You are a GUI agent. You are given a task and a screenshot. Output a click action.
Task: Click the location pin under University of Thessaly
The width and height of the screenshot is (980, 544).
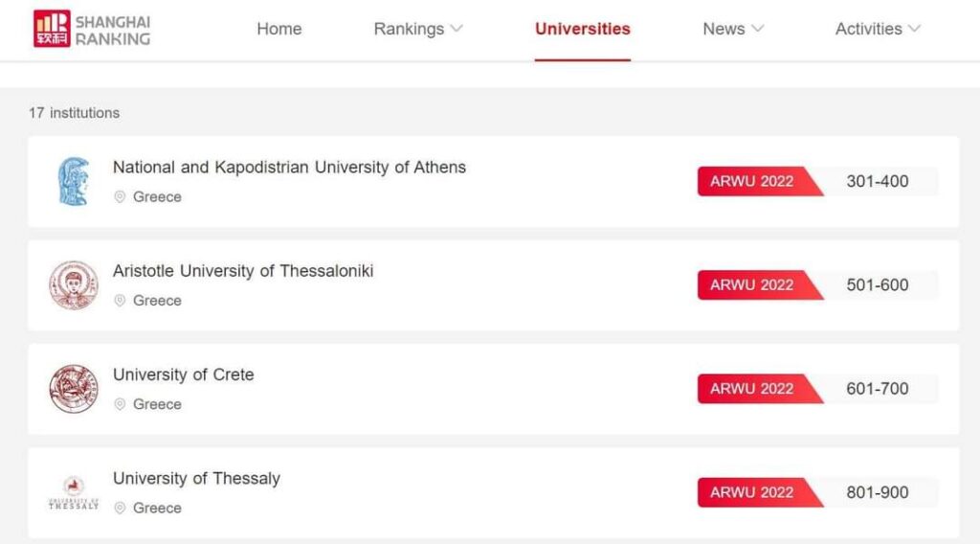[121, 509]
